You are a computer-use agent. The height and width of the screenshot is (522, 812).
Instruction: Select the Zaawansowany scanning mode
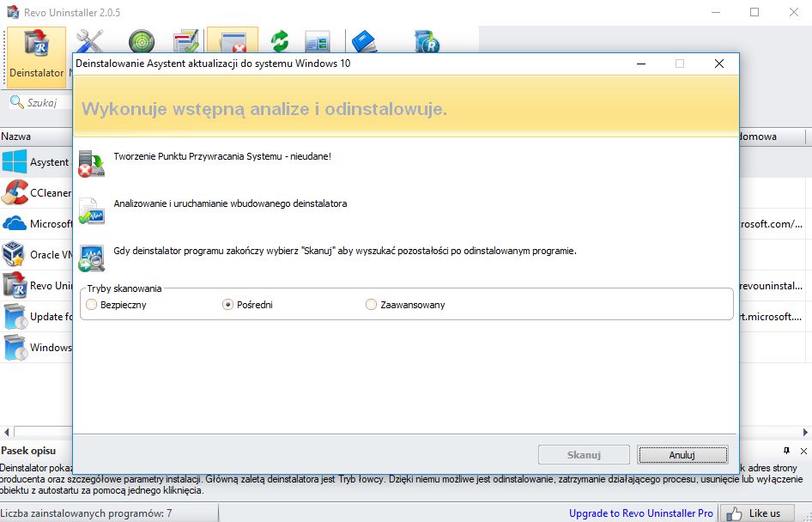[x=371, y=305]
